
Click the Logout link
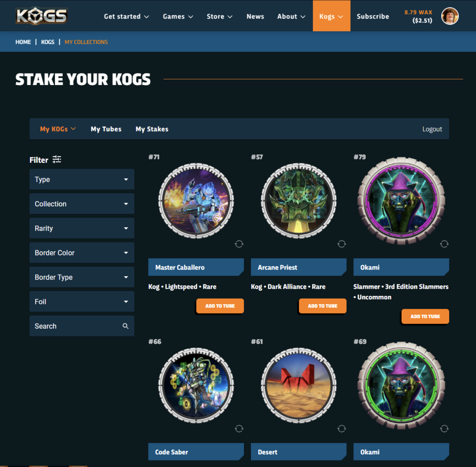click(x=432, y=129)
